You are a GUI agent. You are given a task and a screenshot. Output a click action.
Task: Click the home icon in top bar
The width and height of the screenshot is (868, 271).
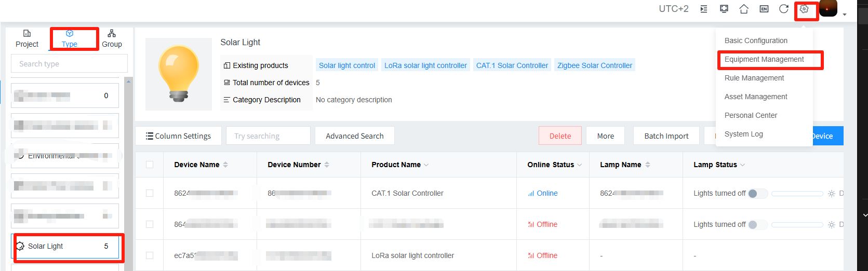tap(744, 9)
